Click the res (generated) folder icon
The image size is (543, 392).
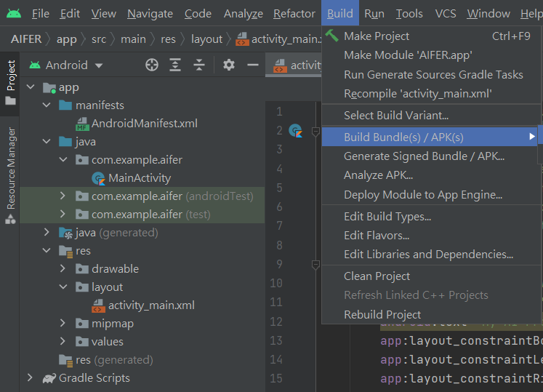66,361
